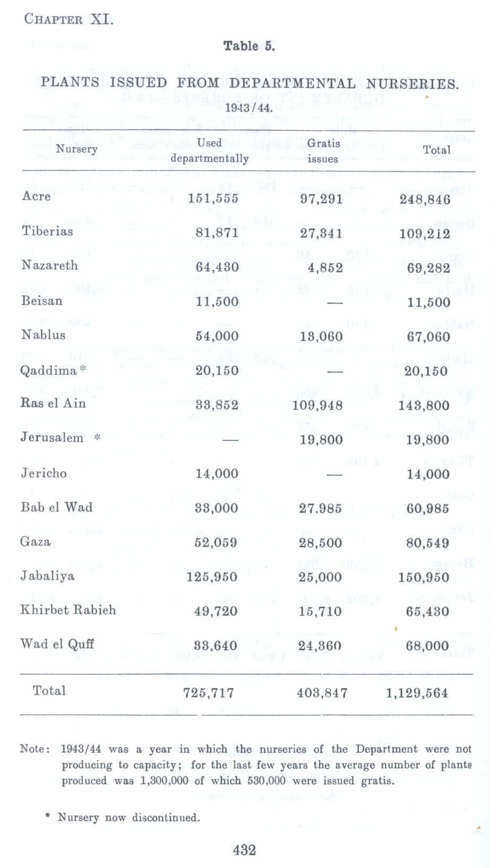Click the 'Bab el Wad' row label
The image size is (490, 868).
click(x=57, y=507)
